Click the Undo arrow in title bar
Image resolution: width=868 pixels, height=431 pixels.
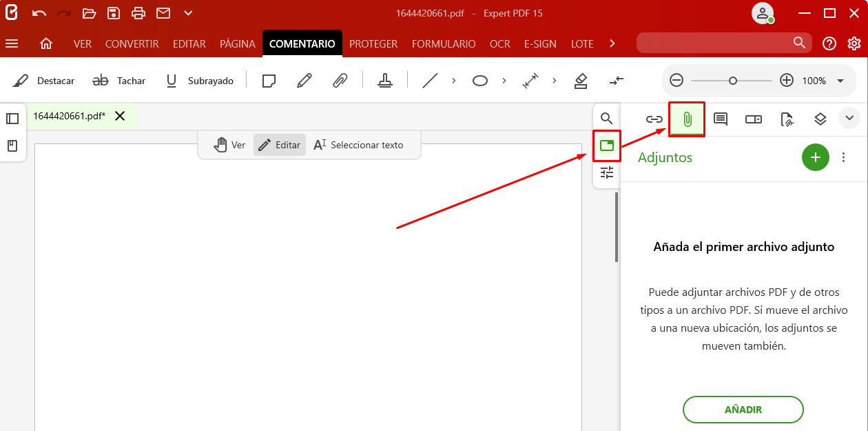[39, 12]
